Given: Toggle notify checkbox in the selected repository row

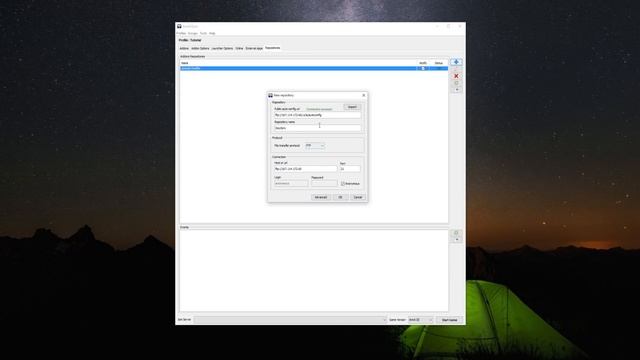Looking at the screenshot, I should (423, 69).
